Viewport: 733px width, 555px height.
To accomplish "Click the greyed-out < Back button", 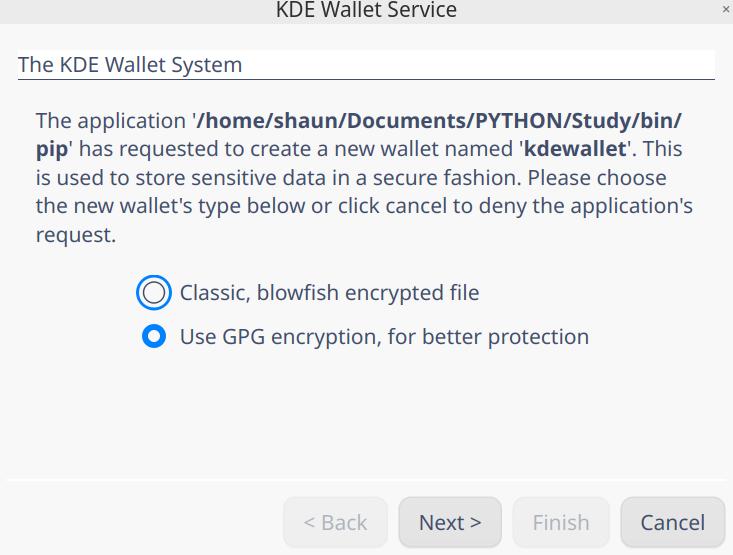I will [335, 522].
